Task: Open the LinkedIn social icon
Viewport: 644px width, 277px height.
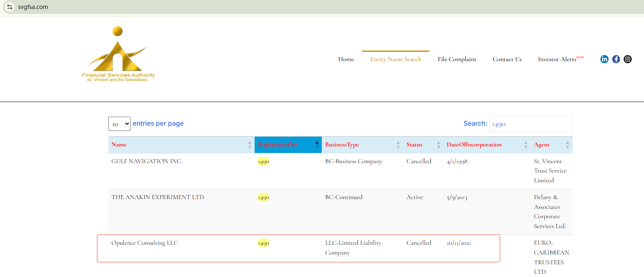Action: [x=604, y=59]
